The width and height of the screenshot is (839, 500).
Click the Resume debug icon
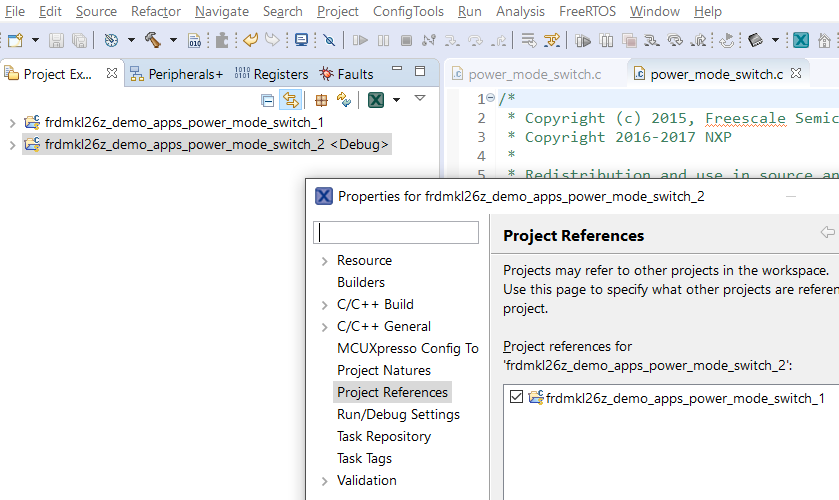point(360,40)
